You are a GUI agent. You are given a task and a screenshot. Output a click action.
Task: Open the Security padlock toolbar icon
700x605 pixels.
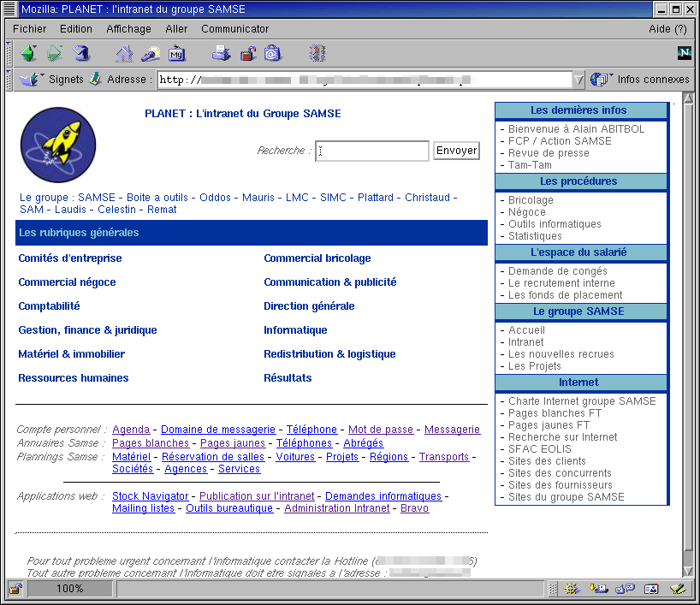pyautogui.click(x=247, y=54)
